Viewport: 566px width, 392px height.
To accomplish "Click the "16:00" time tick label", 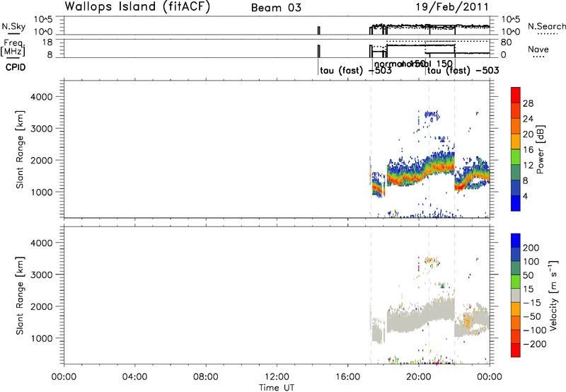I will (x=347, y=377).
